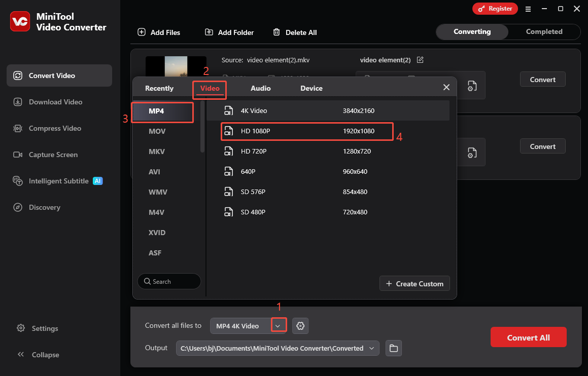
Task: Close the format selection popup
Action: point(446,87)
